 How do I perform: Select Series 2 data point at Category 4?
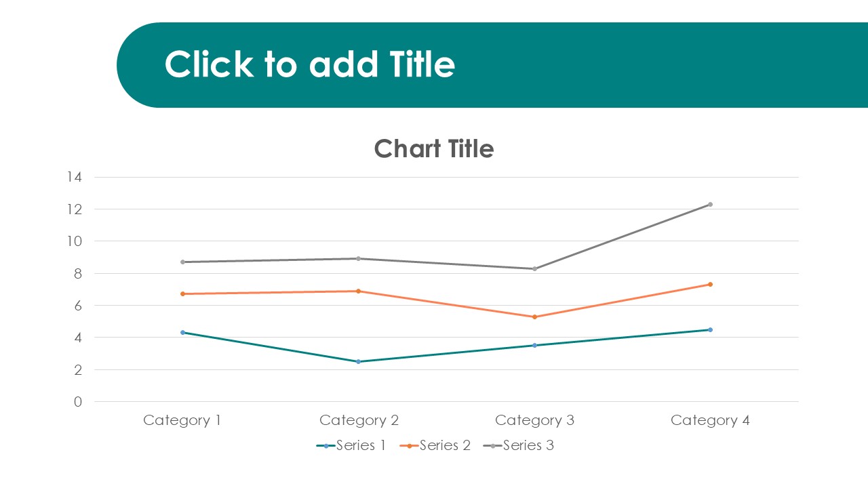pyautogui.click(x=710, y=284)
